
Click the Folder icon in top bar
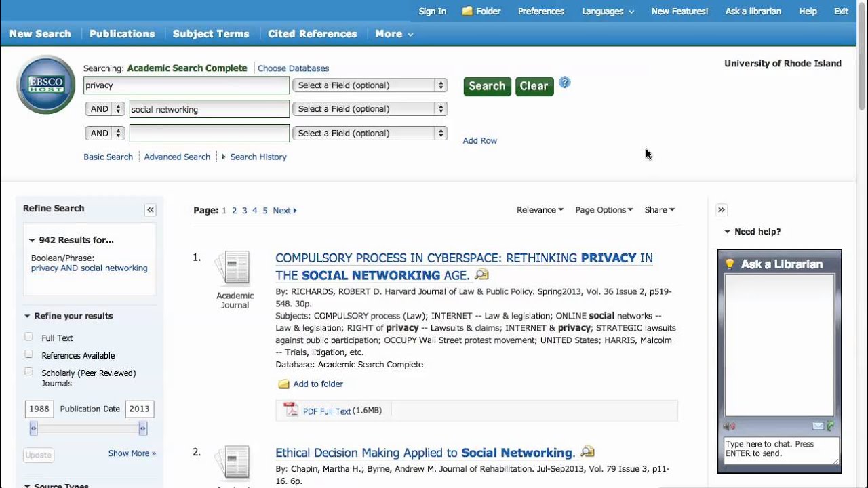(x=468, y=11)
